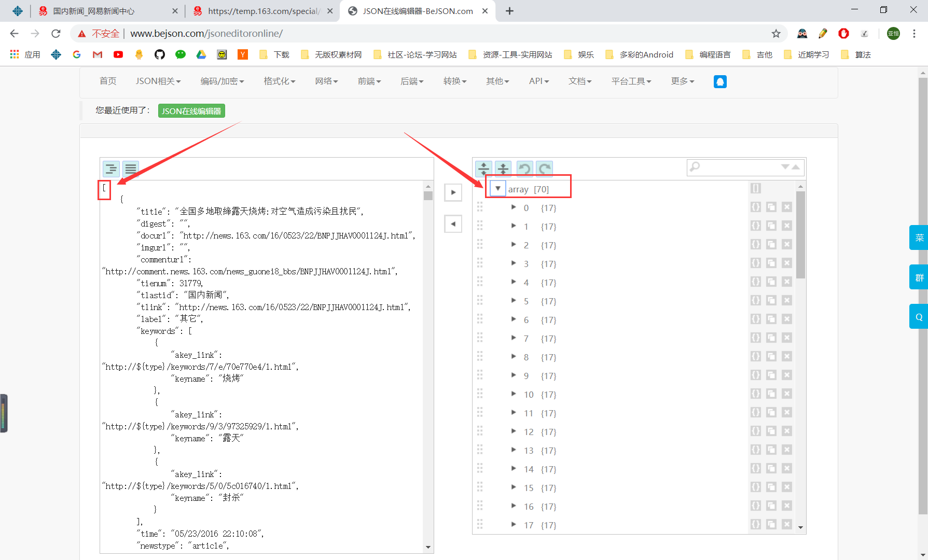Click the left text editor scrollbar down arrow
This screenshot has height=560, width=928.
428,547
